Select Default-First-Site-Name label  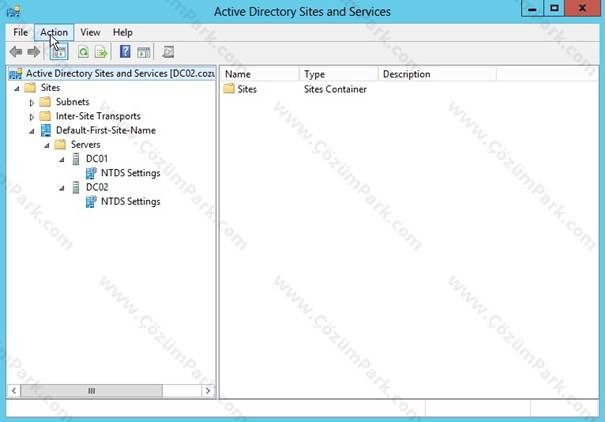pos(106,130)
